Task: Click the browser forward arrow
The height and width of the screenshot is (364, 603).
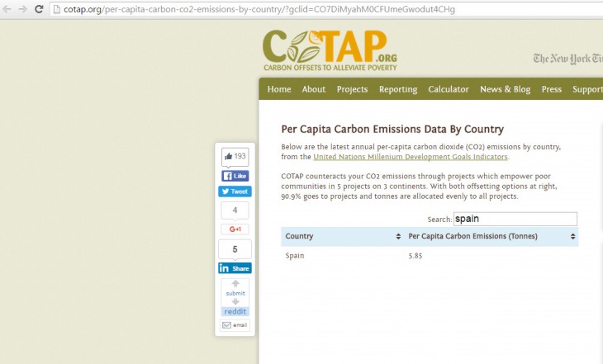Action: [23, 9]
